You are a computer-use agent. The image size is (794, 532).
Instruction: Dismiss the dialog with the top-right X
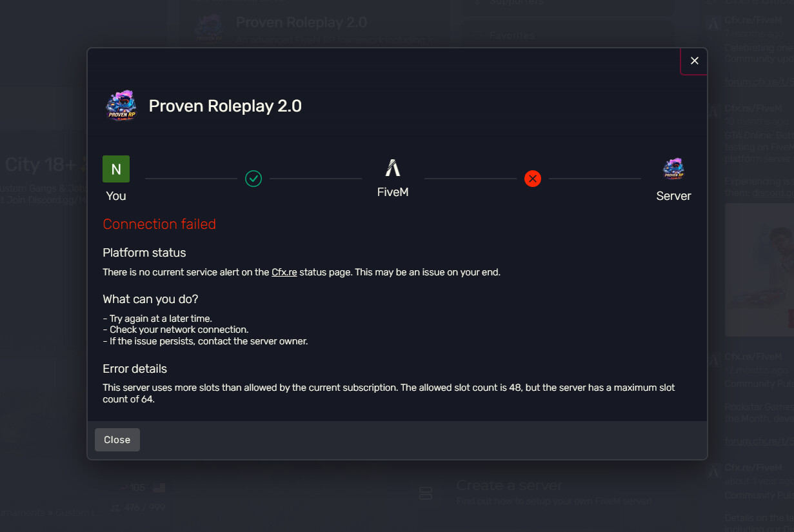click(694, 61)
